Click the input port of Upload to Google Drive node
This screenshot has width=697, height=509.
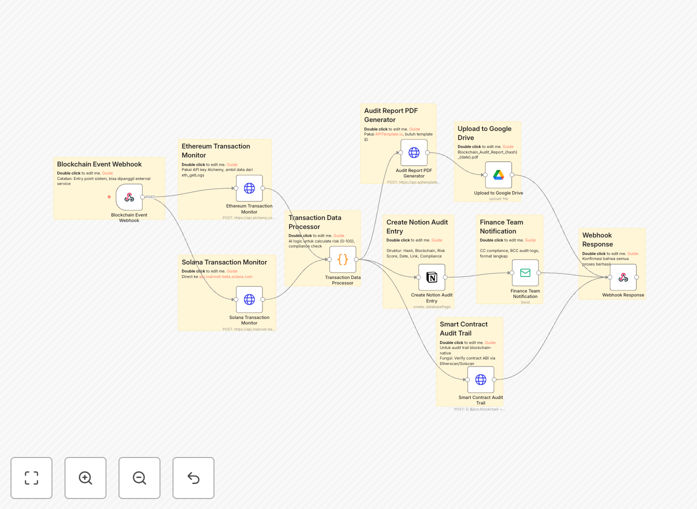pyautogui.click(x=485, y=175)
